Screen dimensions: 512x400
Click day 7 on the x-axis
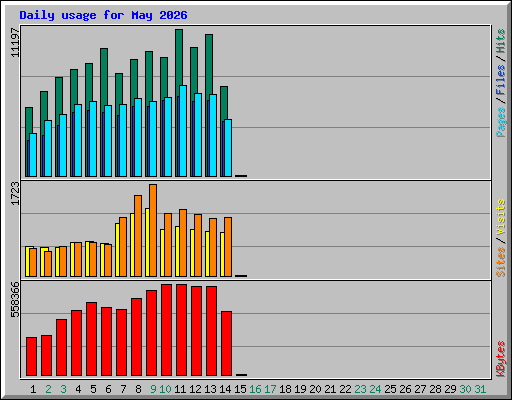[123, 389]
